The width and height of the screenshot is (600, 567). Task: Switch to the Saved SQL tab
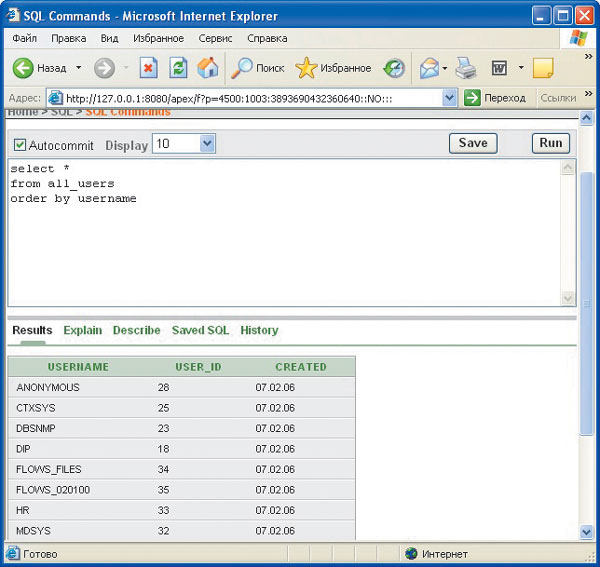click(200, 330)
